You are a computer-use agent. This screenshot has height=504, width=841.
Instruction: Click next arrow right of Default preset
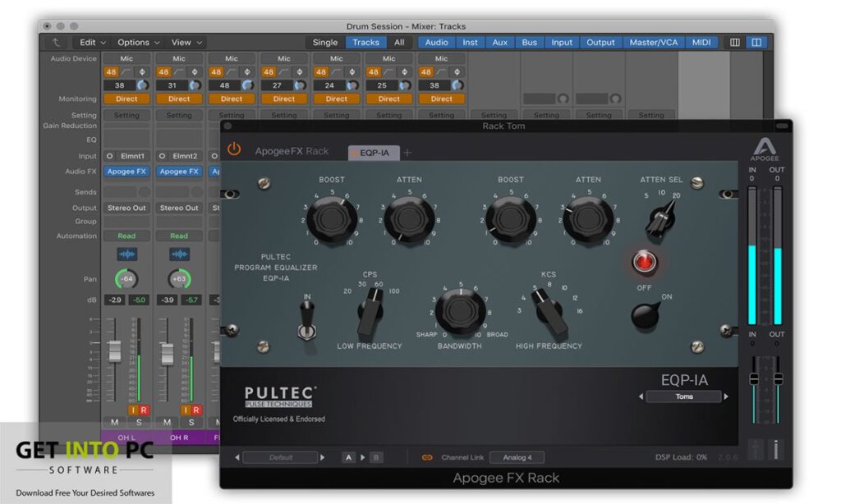tap(322, 457)
